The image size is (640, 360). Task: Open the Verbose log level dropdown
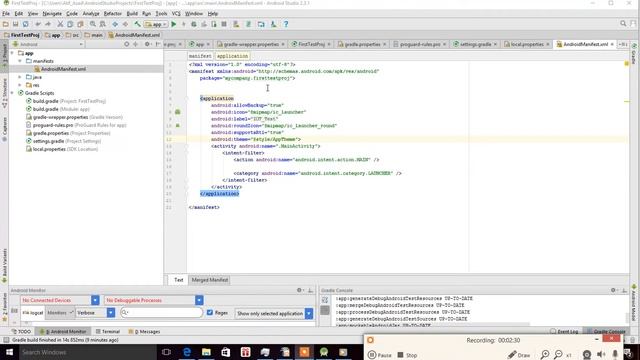(95, 313)
